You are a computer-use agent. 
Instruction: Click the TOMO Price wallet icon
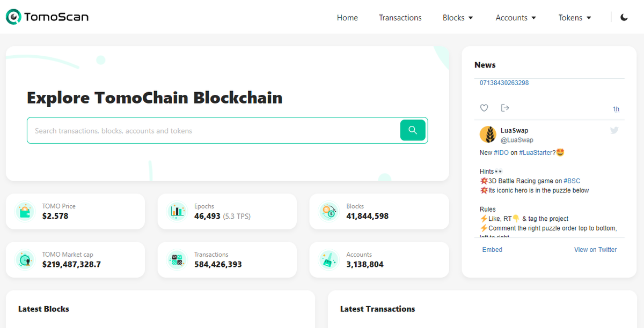(x=25, y=211)
